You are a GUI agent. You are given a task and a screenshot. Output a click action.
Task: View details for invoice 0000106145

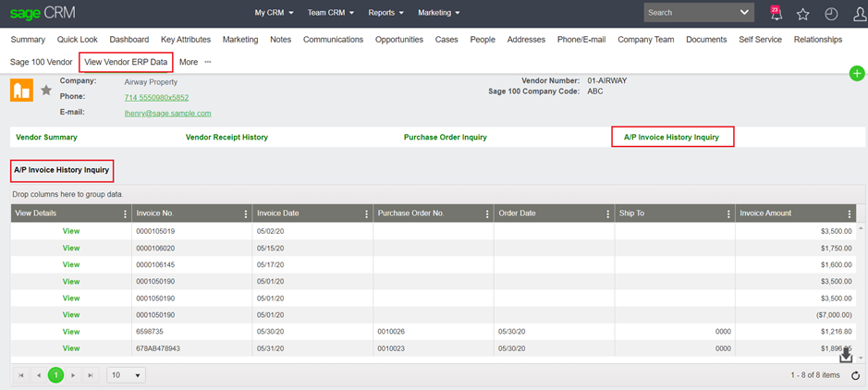pyautogui.click(x=71, y=264)
